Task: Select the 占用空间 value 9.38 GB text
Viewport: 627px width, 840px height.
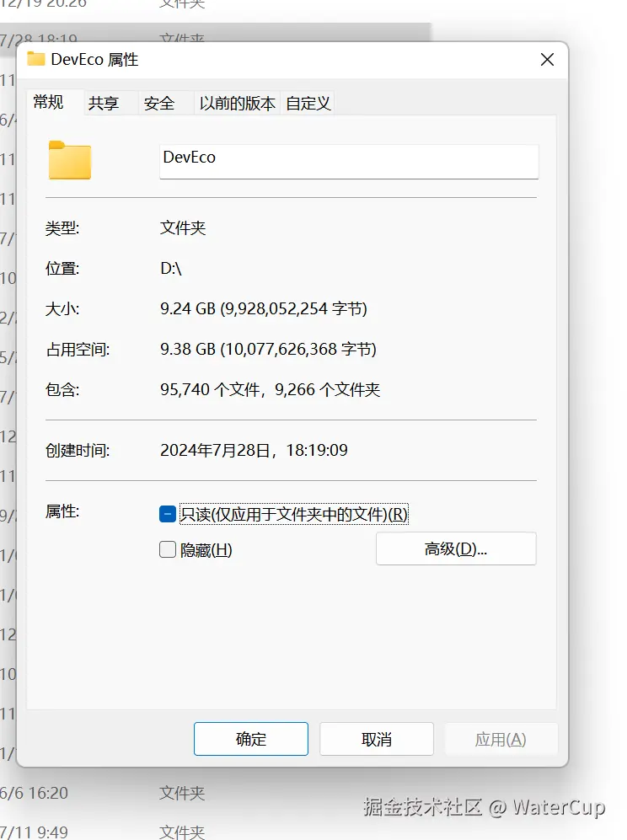Action: coord(269,350)
